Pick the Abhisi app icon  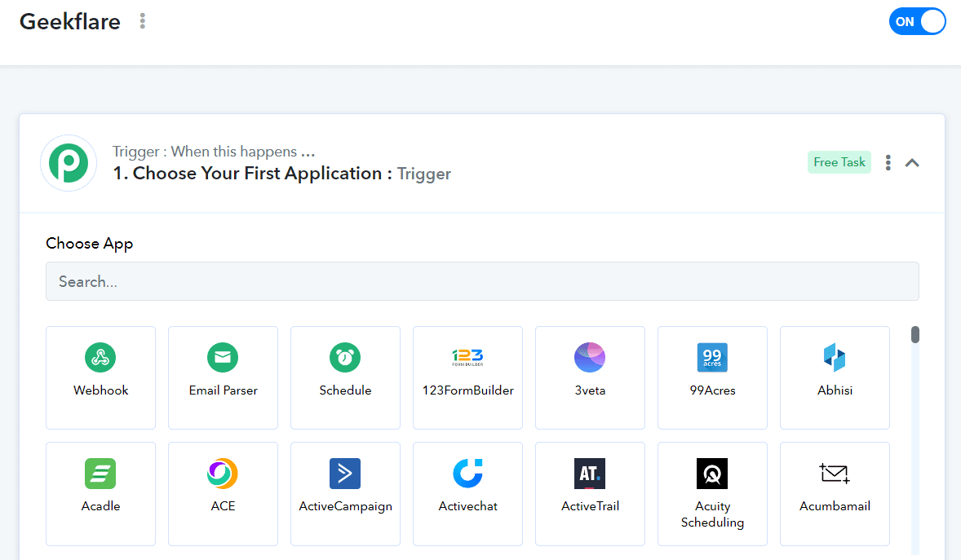tap(835, 357)
